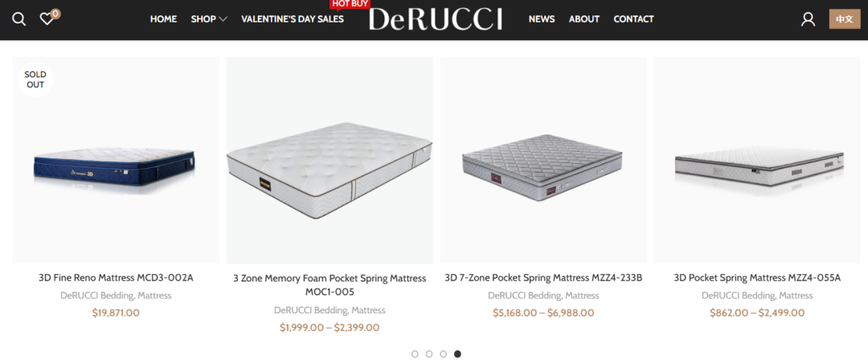Expand the SHOP dropdown menu
Screen dimensions: 868x364
tap(209, 19)
